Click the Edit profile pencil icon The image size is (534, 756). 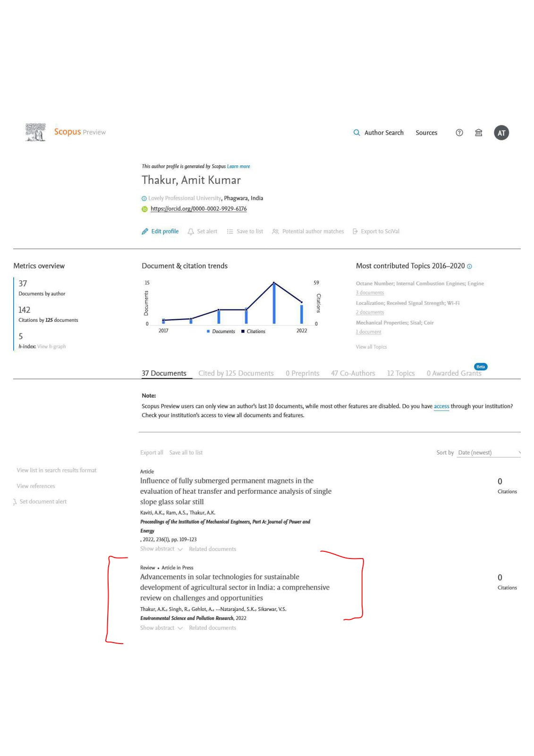point(145,232)
